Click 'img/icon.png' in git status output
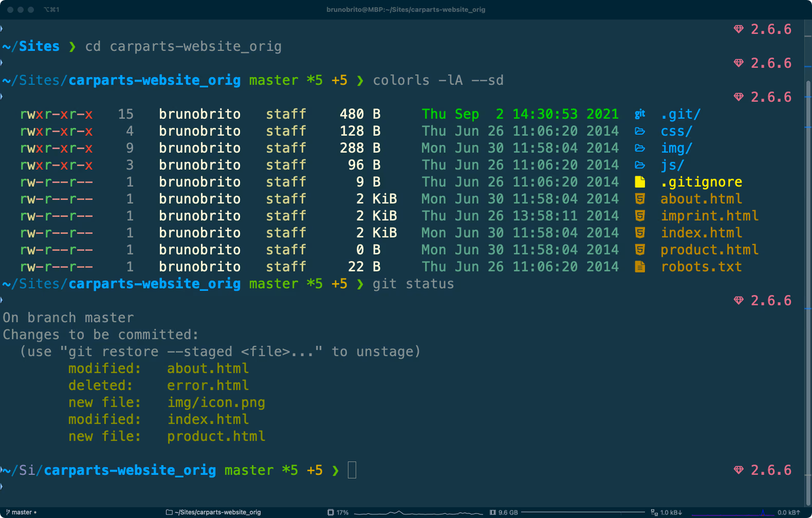Viewport: 812px width, 518px height. pyautogui.click(x=216, y=402)
